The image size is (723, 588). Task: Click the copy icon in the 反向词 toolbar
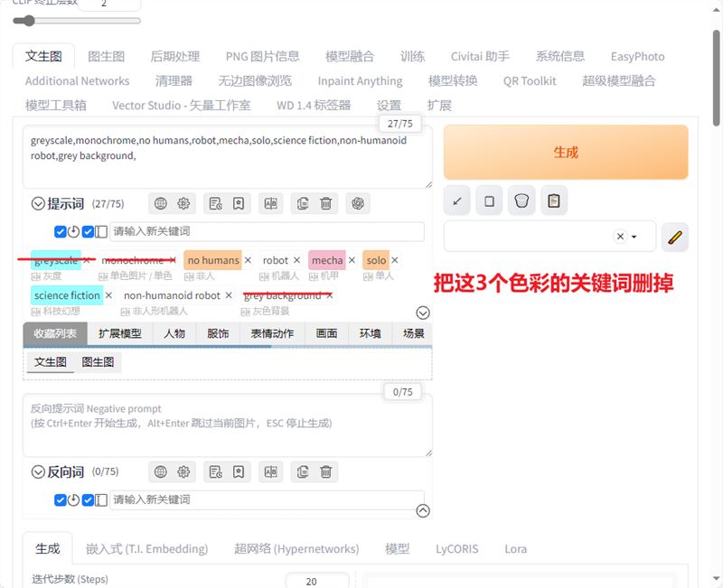click(x=303, y=471)
